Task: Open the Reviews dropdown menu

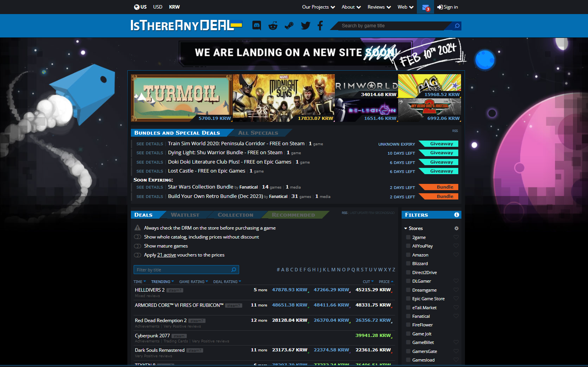Action: coord(379,7)
